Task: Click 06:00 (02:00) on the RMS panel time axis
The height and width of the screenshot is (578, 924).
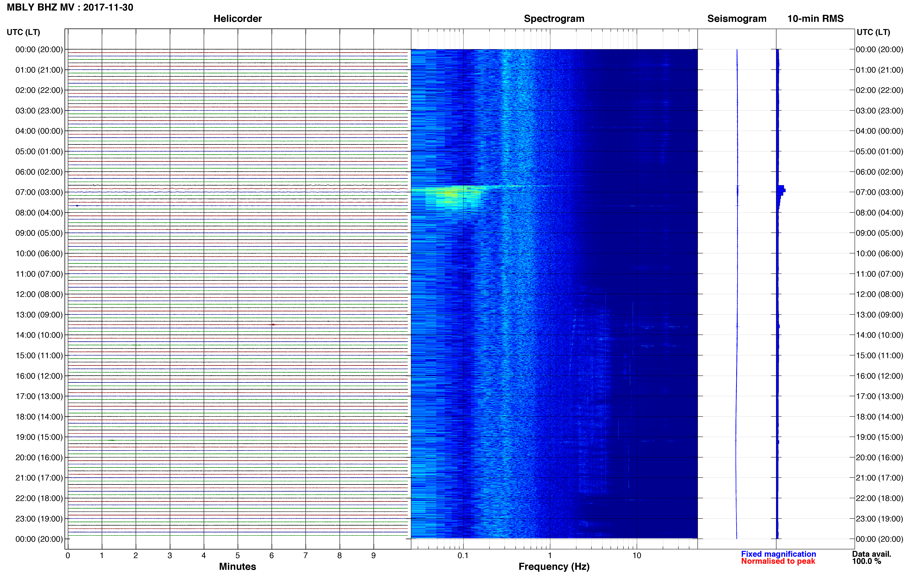Action: [x=879, y=172]
